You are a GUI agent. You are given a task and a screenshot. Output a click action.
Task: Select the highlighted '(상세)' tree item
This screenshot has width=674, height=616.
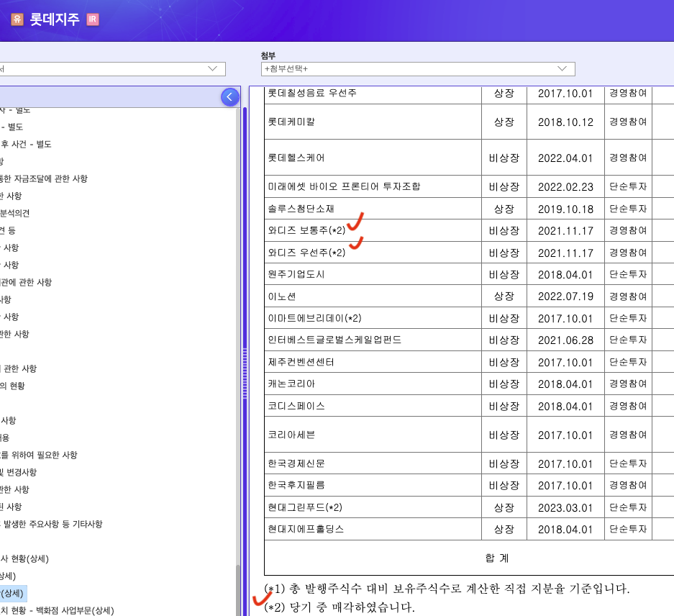pyautogui.click(x=14, y=593)
